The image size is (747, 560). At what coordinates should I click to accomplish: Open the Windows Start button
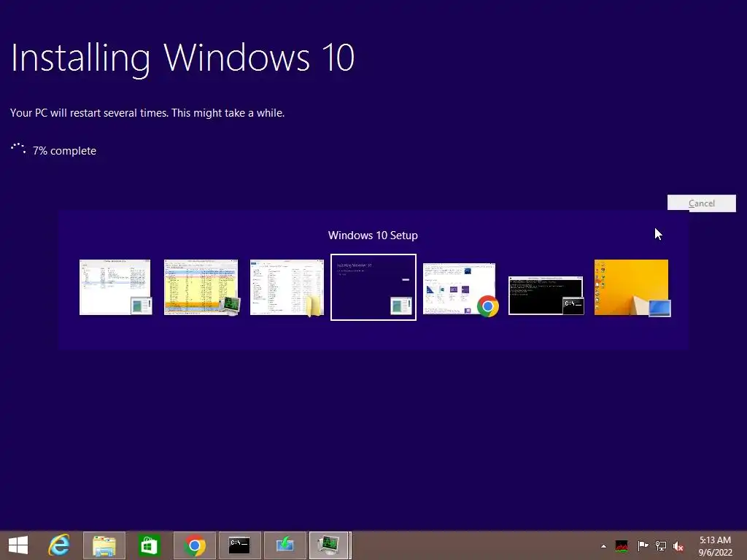[18, 545]
